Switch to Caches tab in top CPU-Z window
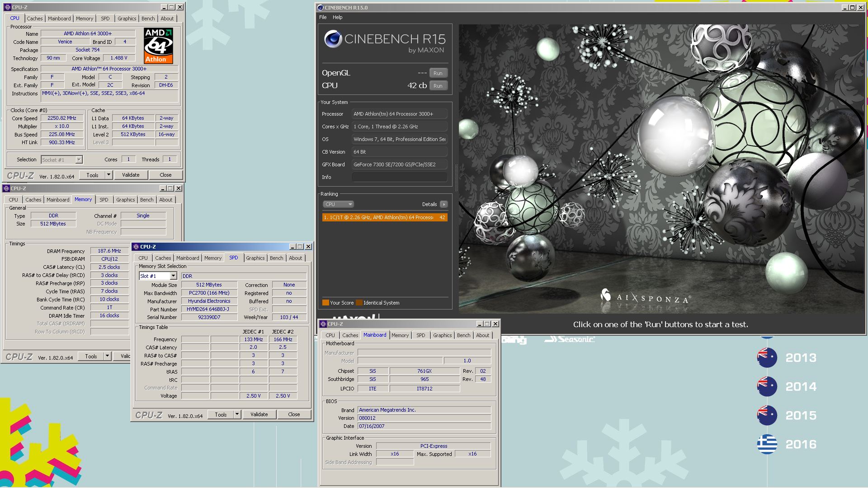 (x=34, y=19)
